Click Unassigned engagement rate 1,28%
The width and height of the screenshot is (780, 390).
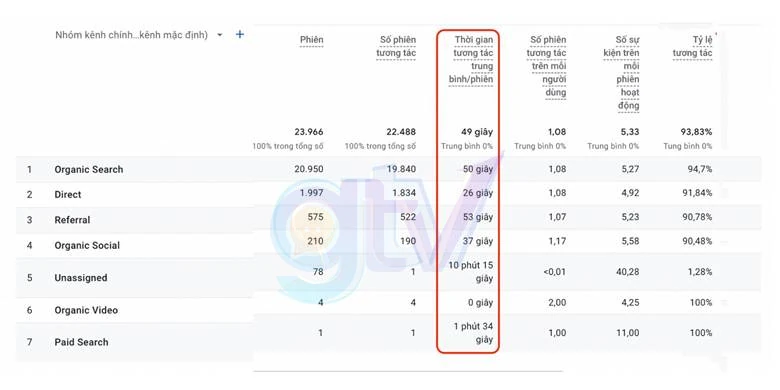699,272
